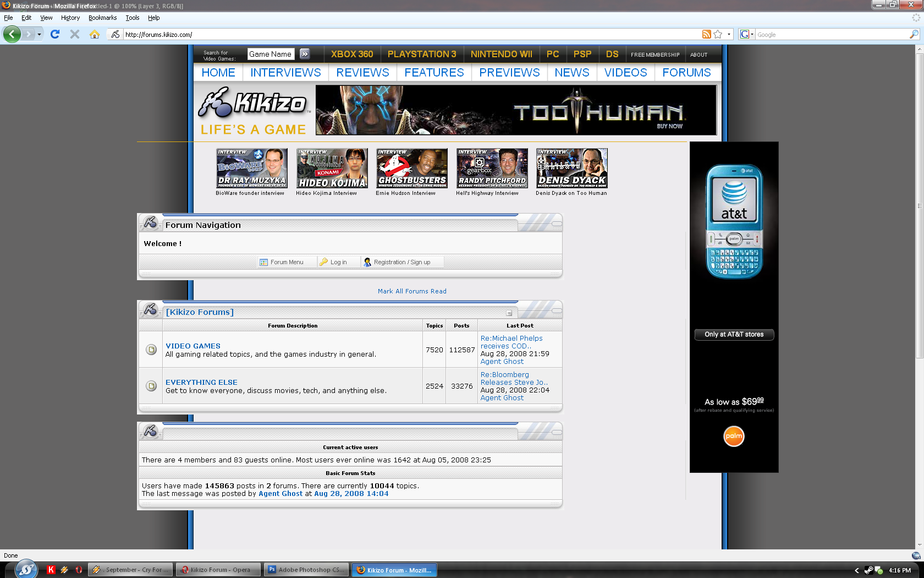The height and width of the screenshot is (578, 924).
Task: Select the PLAYSTATION 3 platform tab
Action: (422, 54)
